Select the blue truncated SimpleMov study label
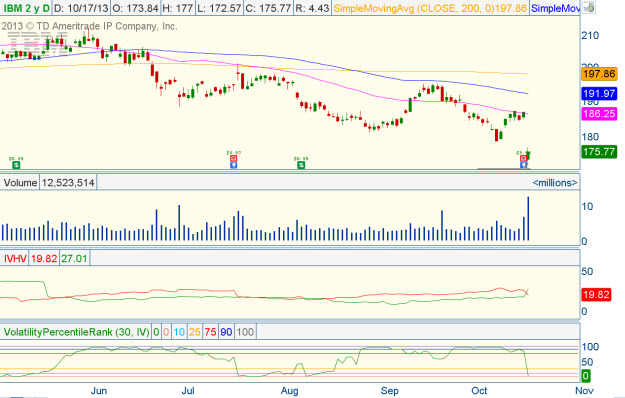The height and width of the screenshot is (398, 625). (x=555, y=8)
